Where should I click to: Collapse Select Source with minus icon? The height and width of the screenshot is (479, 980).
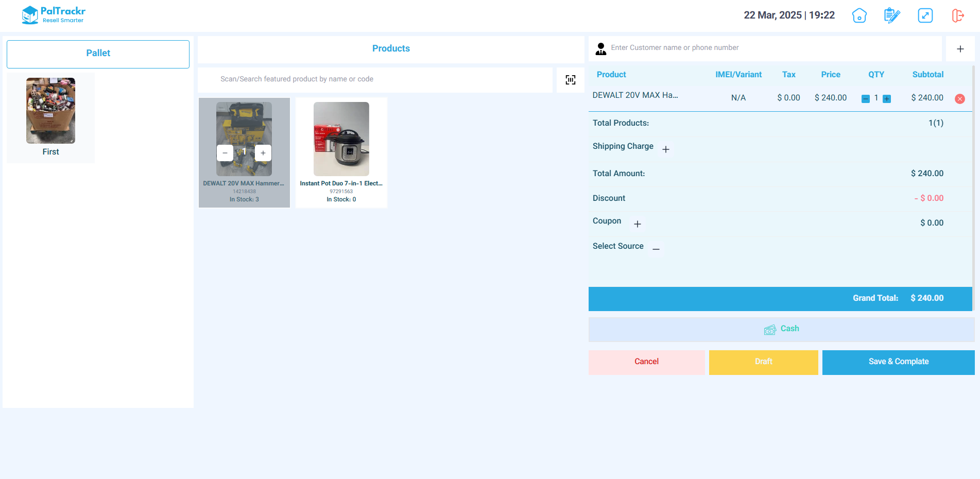[x=656, y=249]
